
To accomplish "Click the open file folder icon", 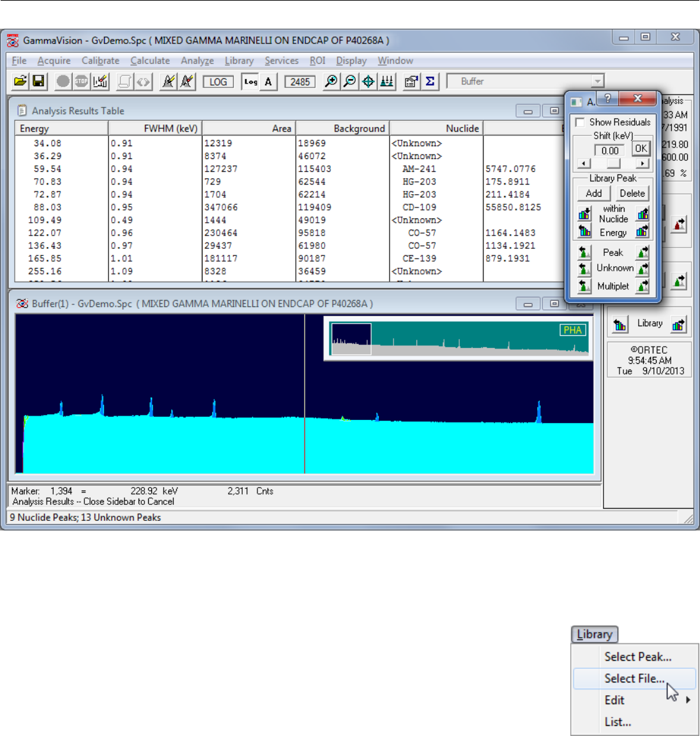I will click(x=20, y=82).
